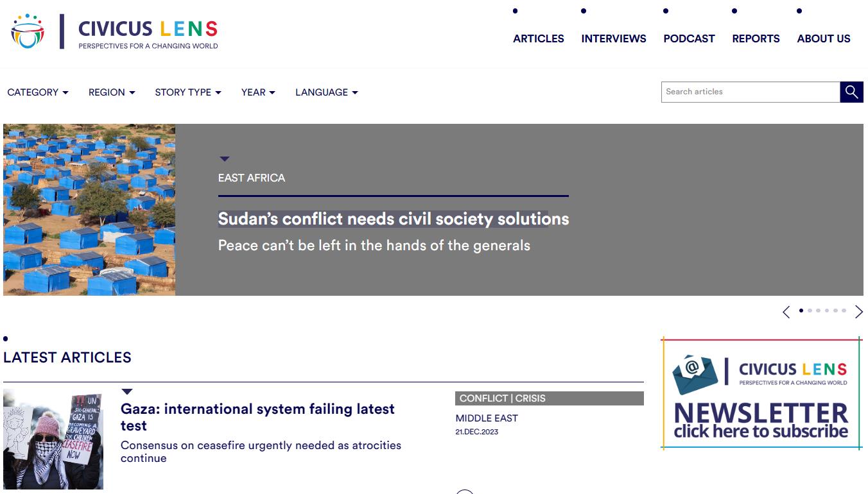Expand the Category filter dropdown
The width and height of the screenshot is (868, 494).
(x=38, y=92)
